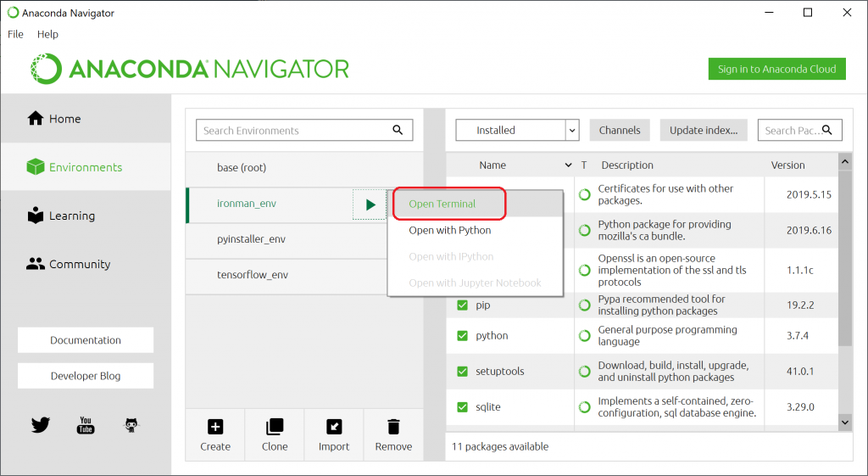This screenshot has height=476, width=868.
Task: Click the Name column sort arrow
Action: point(568,165)
